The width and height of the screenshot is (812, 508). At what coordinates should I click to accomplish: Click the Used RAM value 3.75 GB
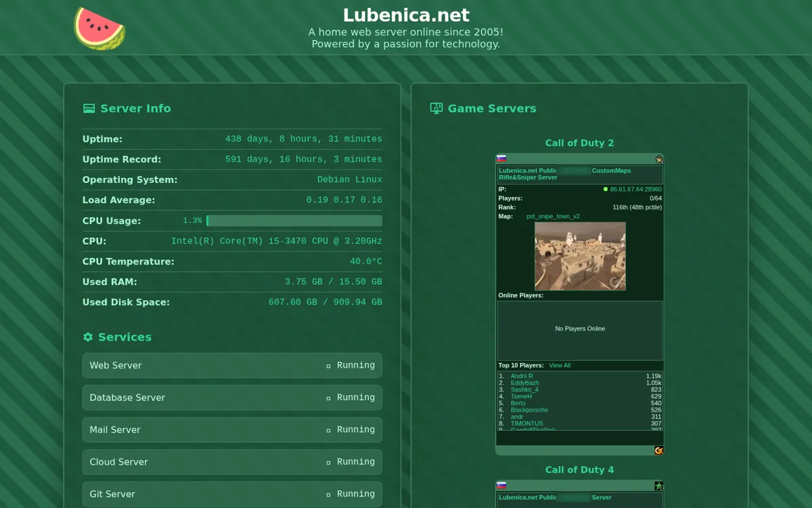pyautogui.click(x=334, y=282)
